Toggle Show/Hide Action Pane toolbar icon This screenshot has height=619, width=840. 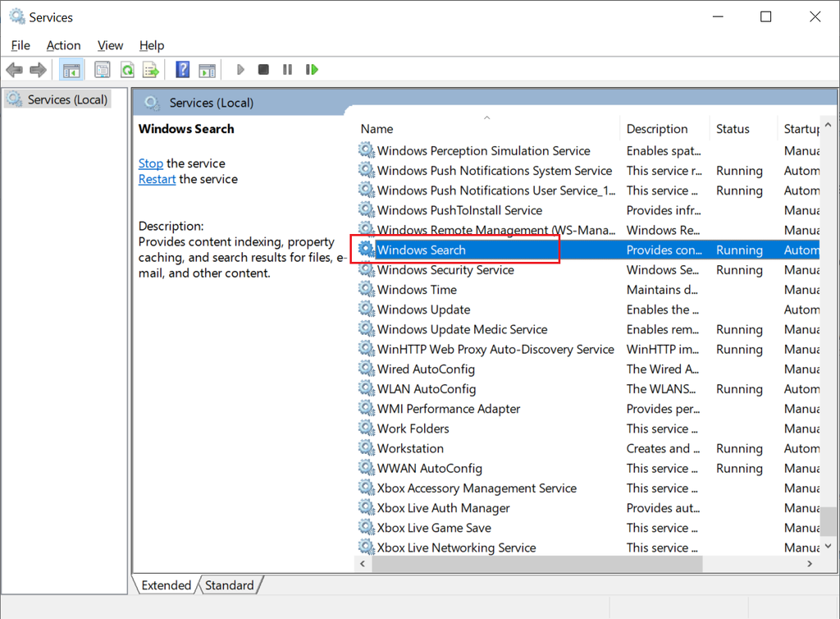click(x=207, y=70)
